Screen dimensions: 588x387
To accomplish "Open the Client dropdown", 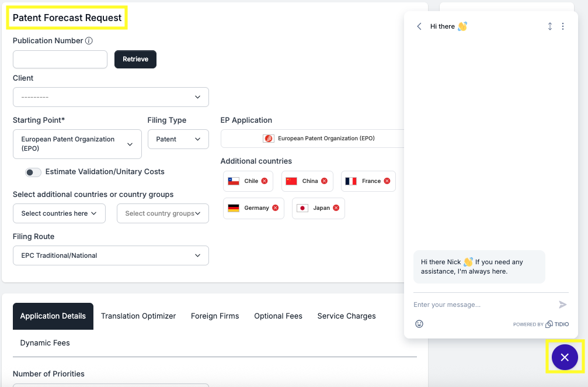I will click(111, 97).
